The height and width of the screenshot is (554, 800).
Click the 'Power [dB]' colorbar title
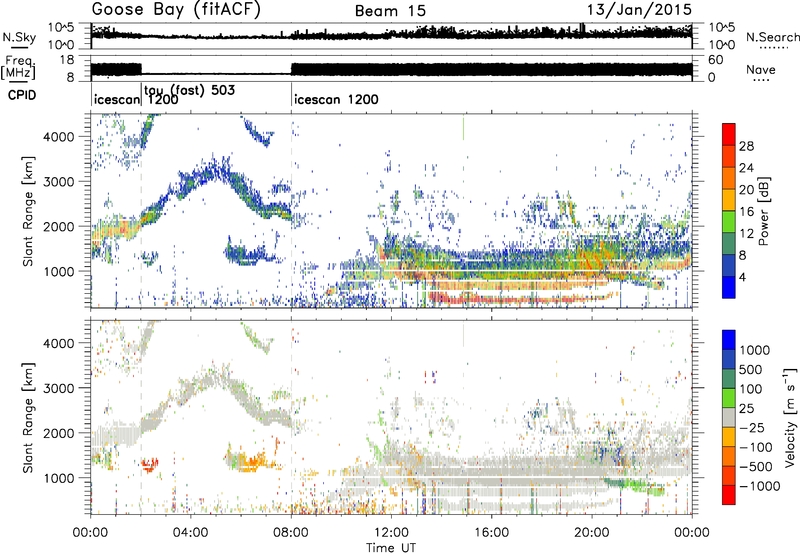click(x=764, y=211)
